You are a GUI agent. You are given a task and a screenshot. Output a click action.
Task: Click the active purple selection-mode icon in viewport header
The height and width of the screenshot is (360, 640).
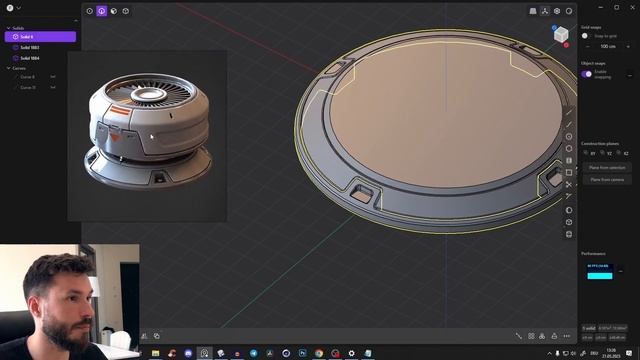(102, 11)
